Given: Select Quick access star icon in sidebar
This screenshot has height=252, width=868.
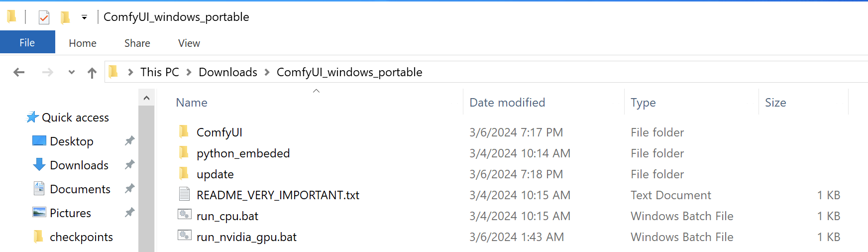Looking at the screenshot, I should (x=33, y=117).
